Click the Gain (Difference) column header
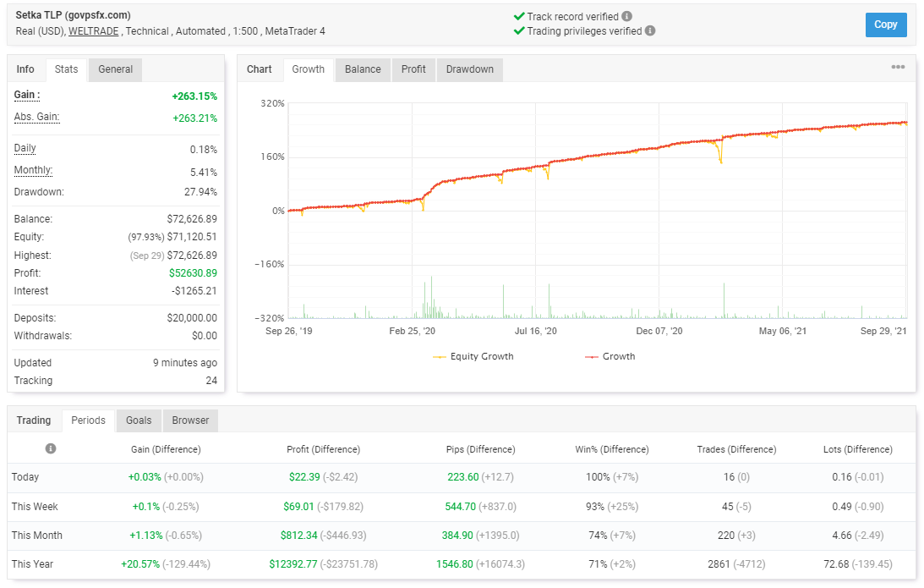924x588 pixels. click(166, 449)
